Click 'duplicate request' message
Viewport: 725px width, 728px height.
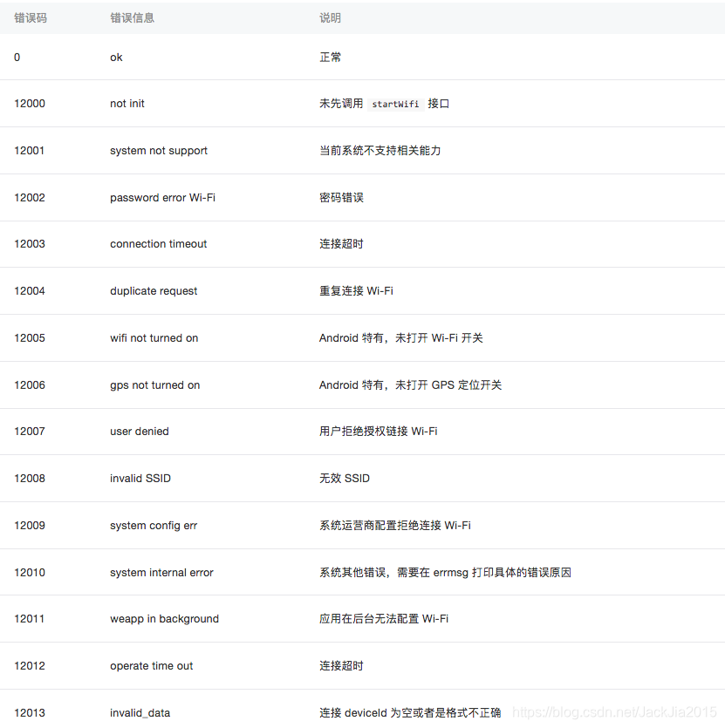tap(154, 291)
